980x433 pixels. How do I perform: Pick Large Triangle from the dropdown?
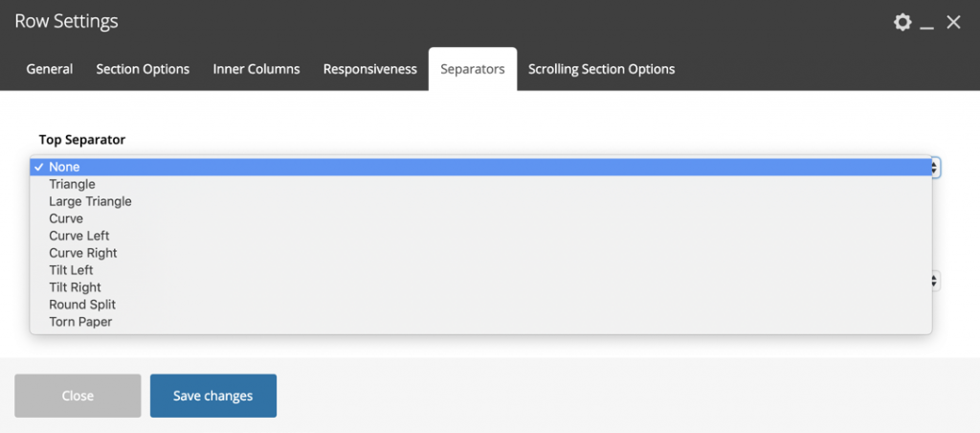pos(90,201)
